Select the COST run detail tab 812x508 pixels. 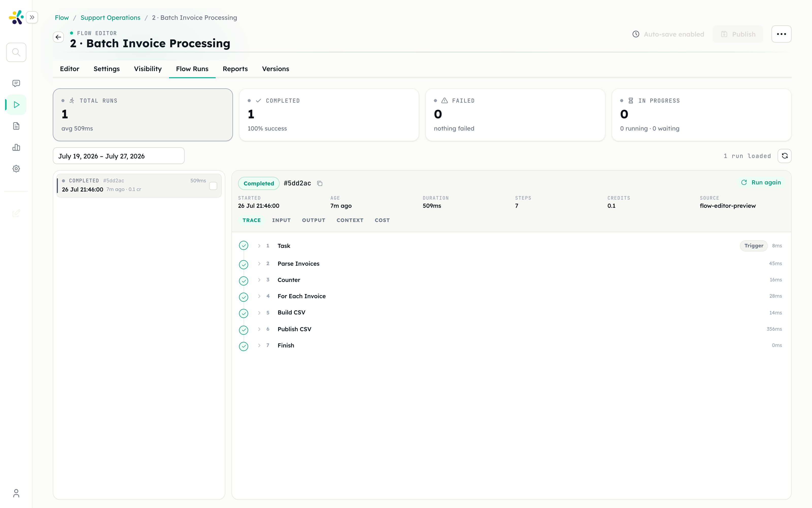(x=382, y=220)
